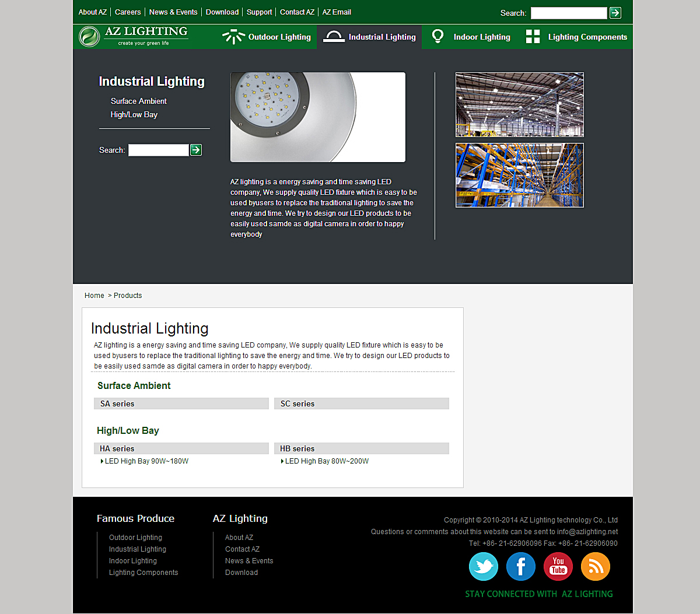Click the footer copyright line
Viewport: 700px width, 614px height.
[x=531, y=520]
